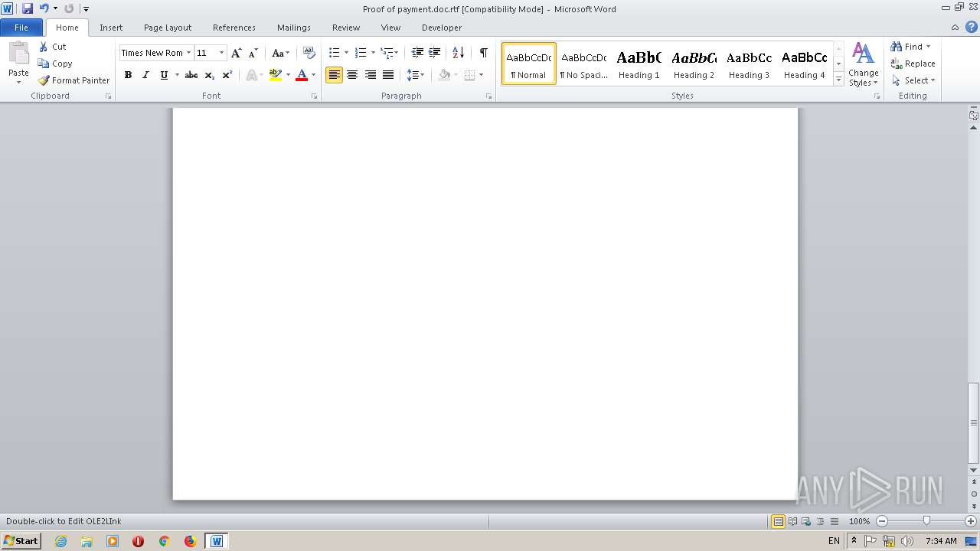Shrink font size with the small A icon
The image size is (980, 551).
click(x=253, y=53)
